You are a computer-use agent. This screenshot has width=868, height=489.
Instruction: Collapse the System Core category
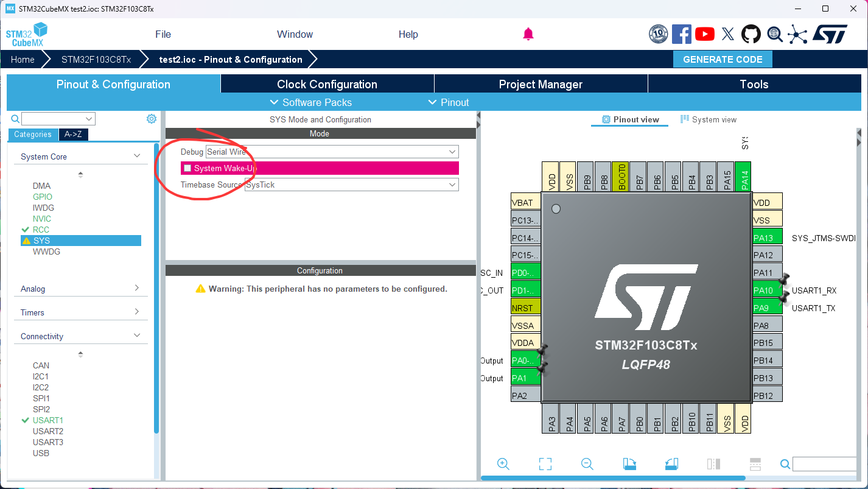click(137, 157)
